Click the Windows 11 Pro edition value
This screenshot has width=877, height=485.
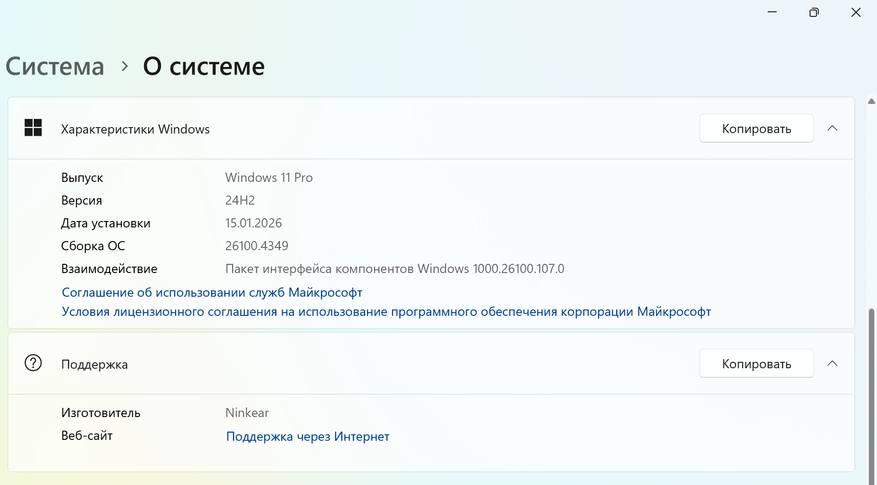click(269, 177)
